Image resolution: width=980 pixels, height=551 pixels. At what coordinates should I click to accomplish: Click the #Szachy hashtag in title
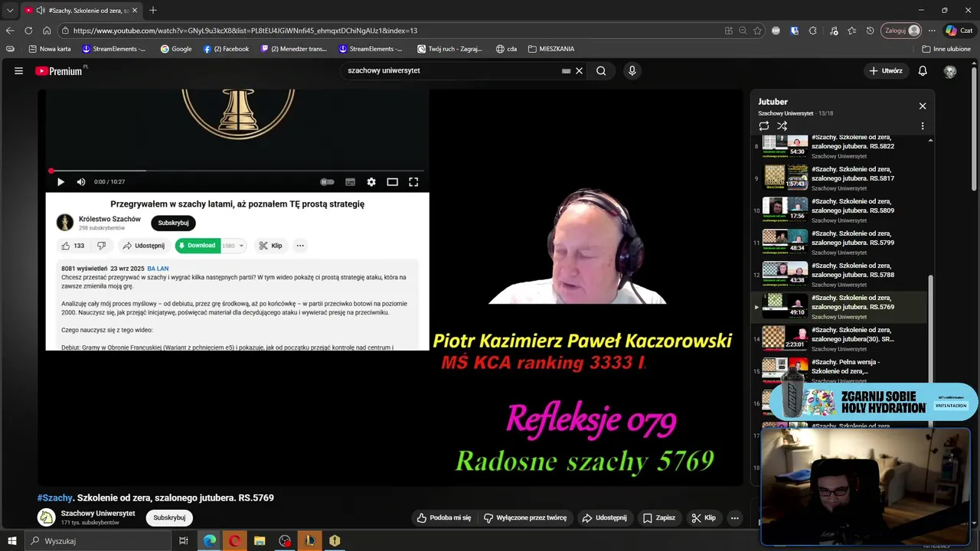tap(55, 497)
